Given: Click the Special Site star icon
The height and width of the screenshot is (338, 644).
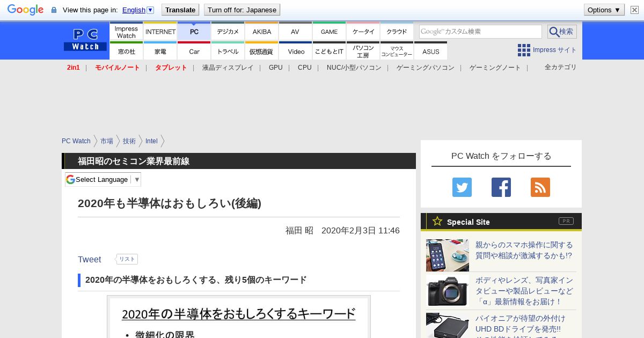Looking at the screenshot, I should [x=437, y=221].
